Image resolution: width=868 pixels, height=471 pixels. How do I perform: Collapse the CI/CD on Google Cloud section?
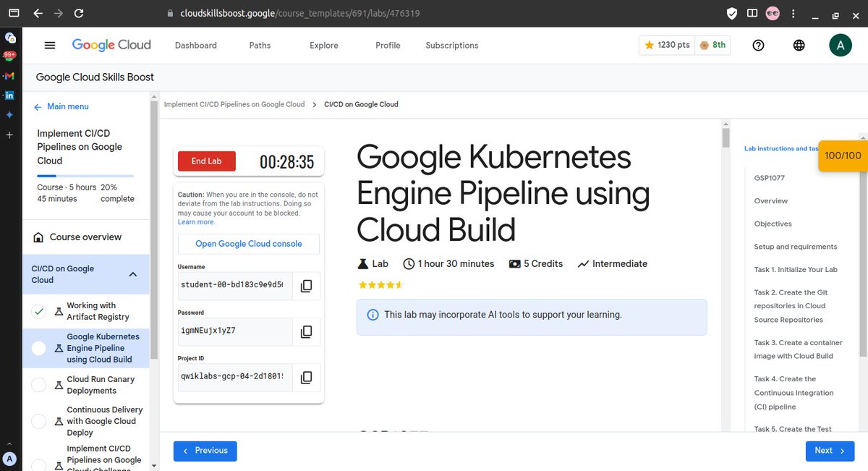click(133, 274)
